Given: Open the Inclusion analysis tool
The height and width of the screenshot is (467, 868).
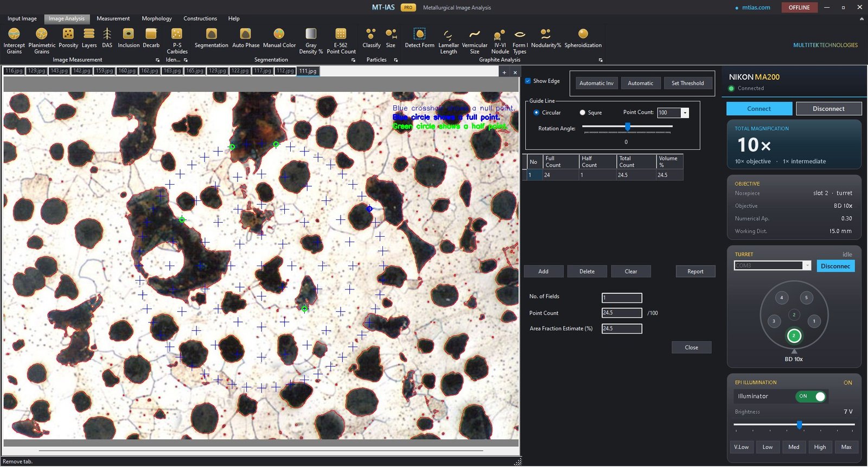Looking at the screenshot, I should coord(129,39).
